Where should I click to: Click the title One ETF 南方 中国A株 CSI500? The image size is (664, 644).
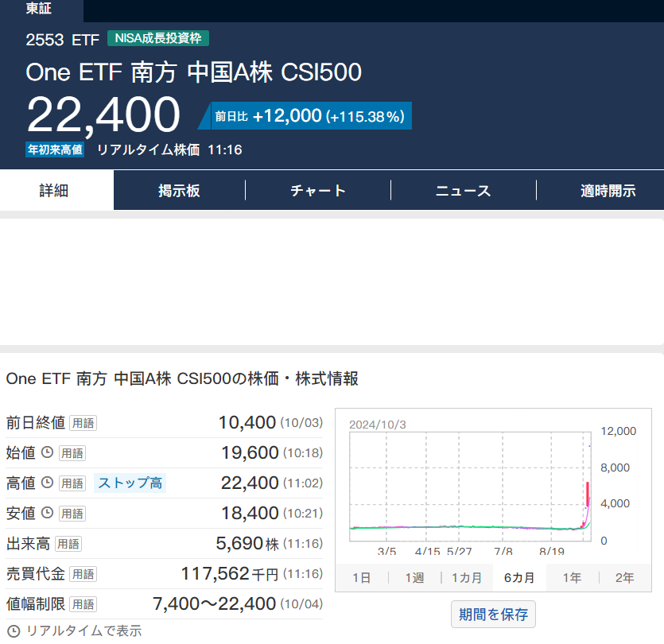[x=193, y=72]
